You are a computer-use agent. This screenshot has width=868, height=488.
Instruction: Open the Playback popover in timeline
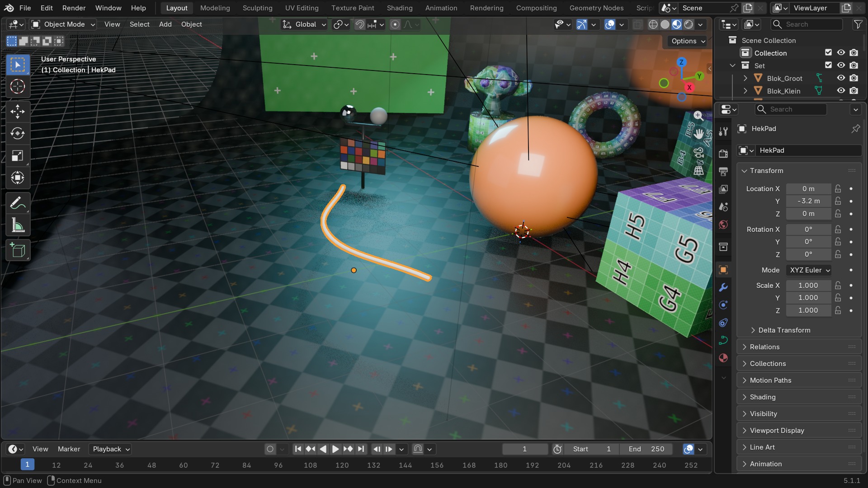(111, 449)
